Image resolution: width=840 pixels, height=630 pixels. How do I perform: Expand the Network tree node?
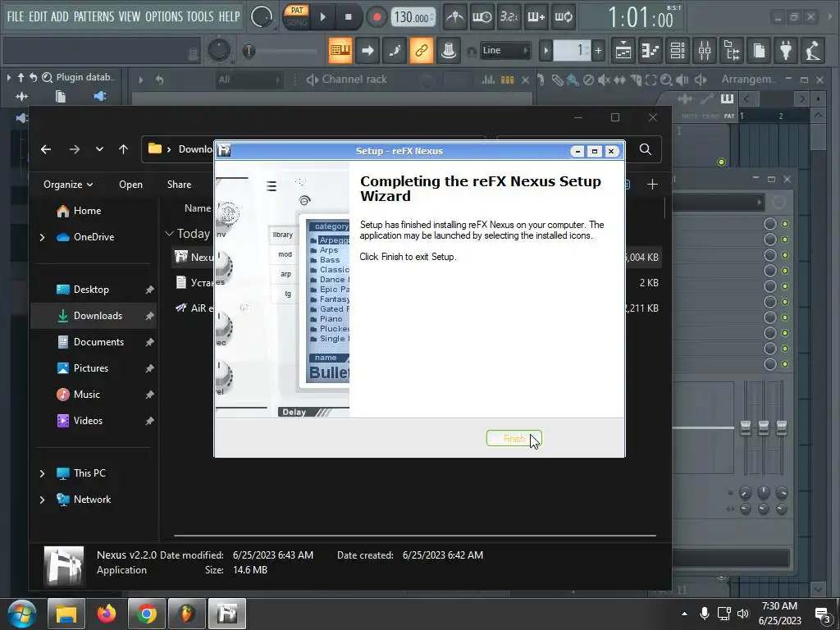(x=42, y=500)
